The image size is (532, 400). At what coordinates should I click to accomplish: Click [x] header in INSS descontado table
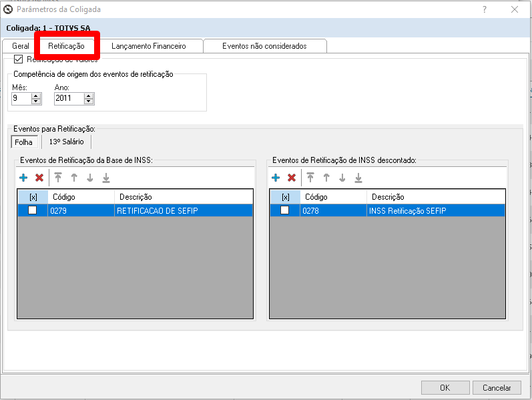(285, 197)
